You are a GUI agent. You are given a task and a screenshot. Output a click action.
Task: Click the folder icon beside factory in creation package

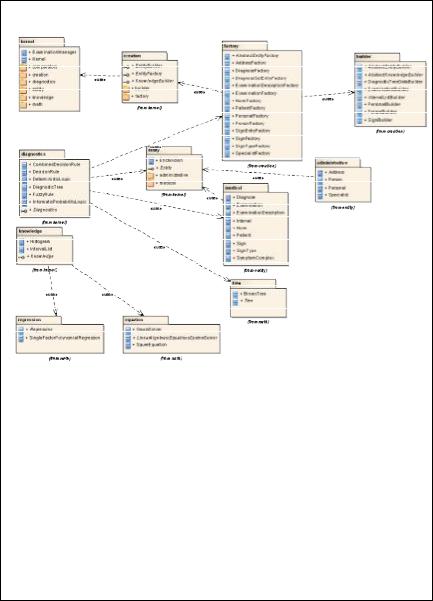pos(126,96)
